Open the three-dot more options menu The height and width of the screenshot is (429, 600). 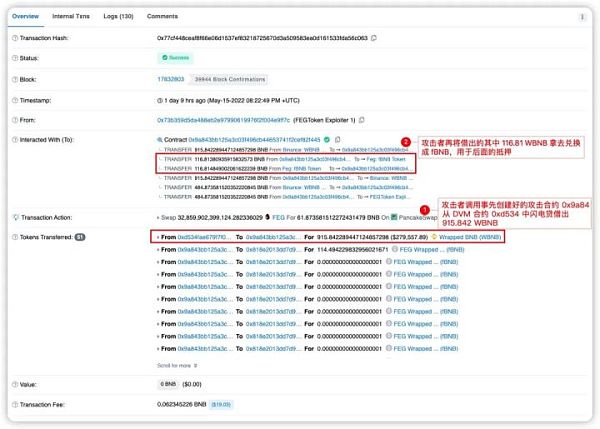click(582, 17)
